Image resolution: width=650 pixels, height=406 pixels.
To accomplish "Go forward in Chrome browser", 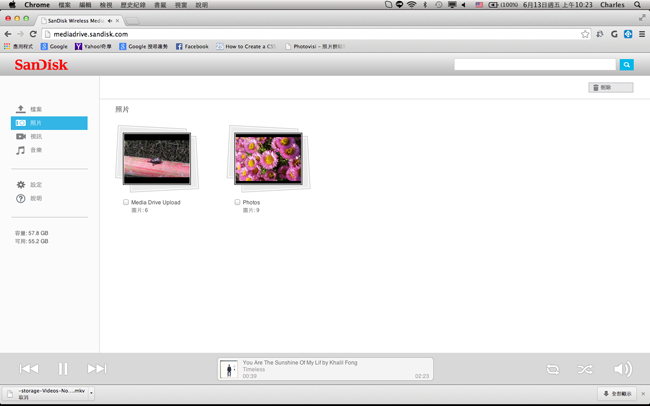I will [x=20, y=34].
